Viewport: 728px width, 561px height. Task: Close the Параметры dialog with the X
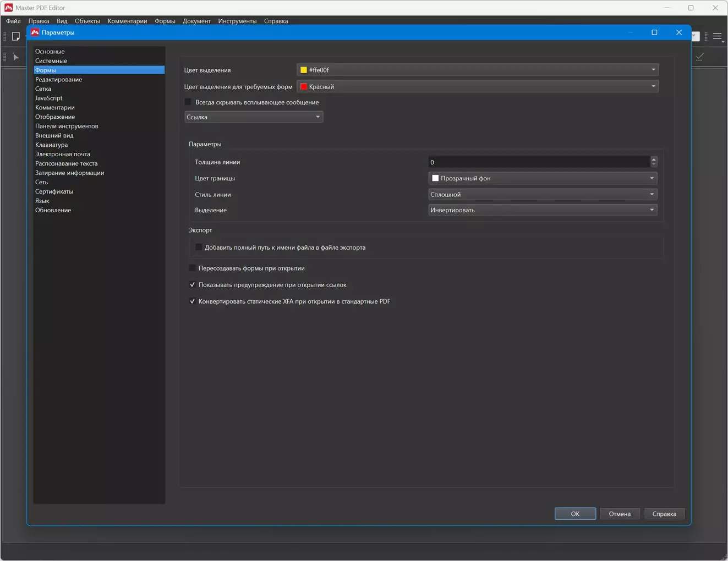click(678, 32)
